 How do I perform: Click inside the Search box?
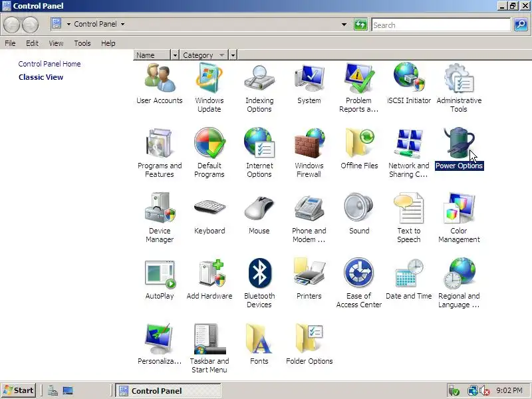click(441, 25)
